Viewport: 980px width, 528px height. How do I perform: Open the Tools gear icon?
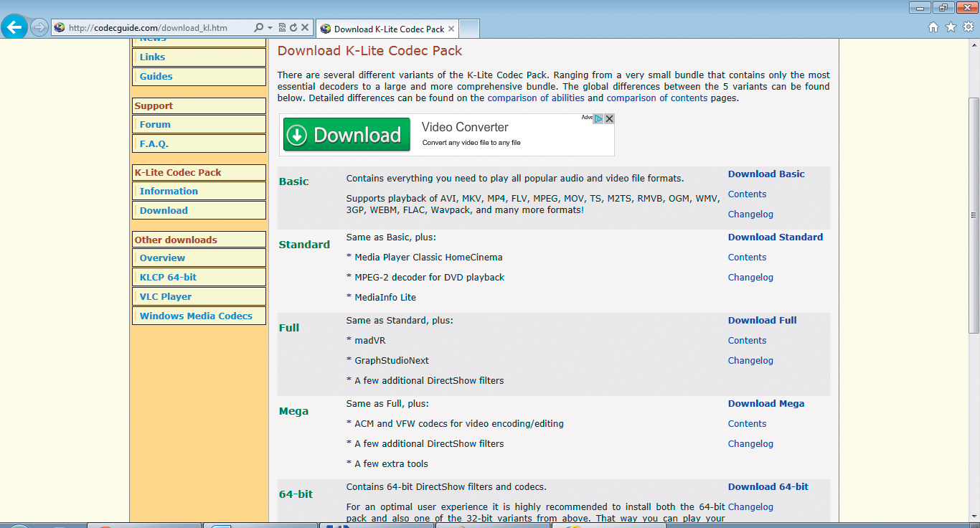pyautogui.click(x=968, y=27)
